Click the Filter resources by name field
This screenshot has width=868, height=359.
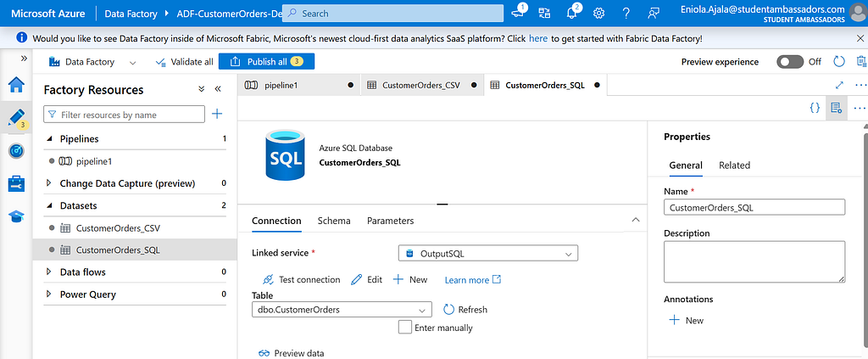coord(124,115)
